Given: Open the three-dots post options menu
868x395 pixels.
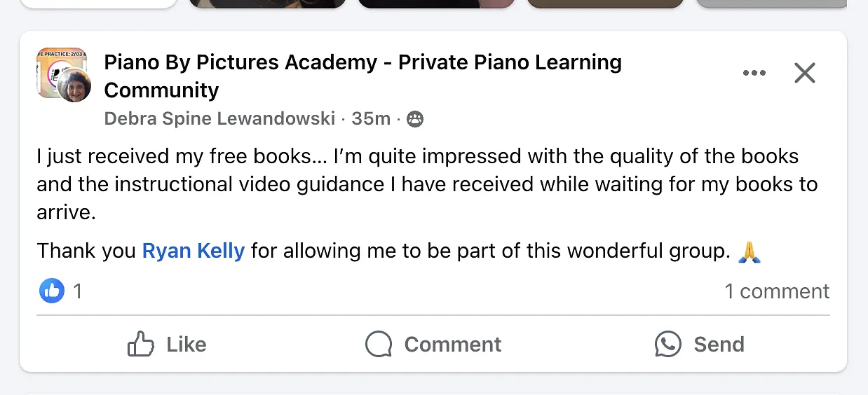Looking at the screenshot, I should tap(754, 73).
